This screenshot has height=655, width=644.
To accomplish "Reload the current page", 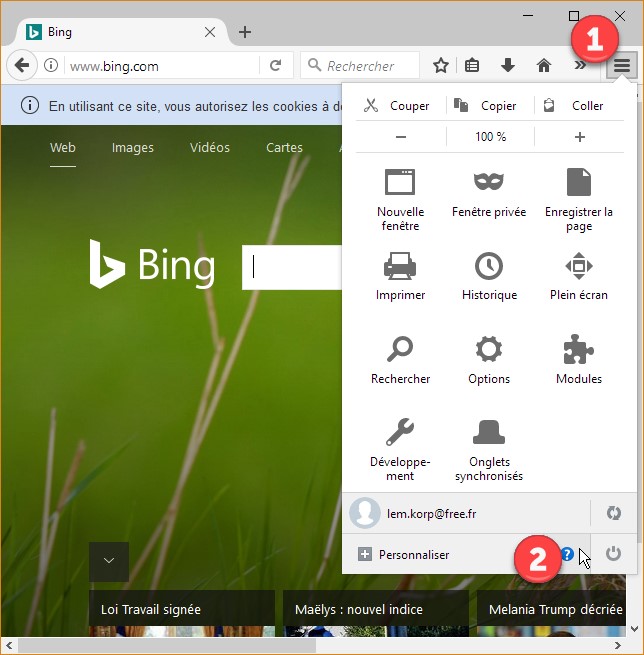I will tap(275, 66).
